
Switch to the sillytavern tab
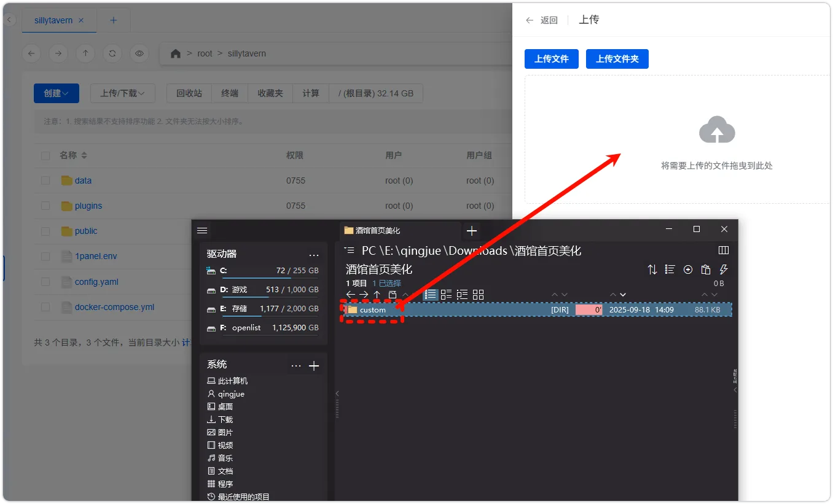coord(53,20)
